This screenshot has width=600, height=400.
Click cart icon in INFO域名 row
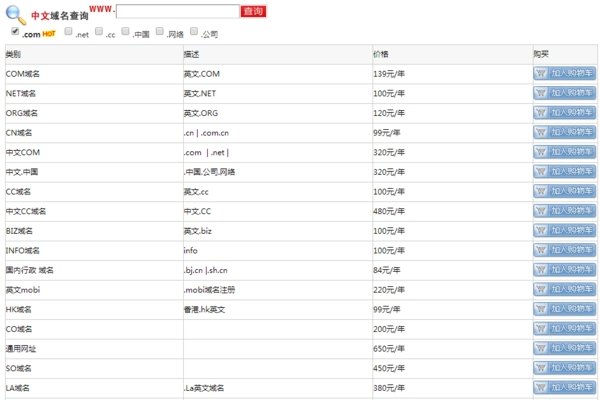[541, 250]
